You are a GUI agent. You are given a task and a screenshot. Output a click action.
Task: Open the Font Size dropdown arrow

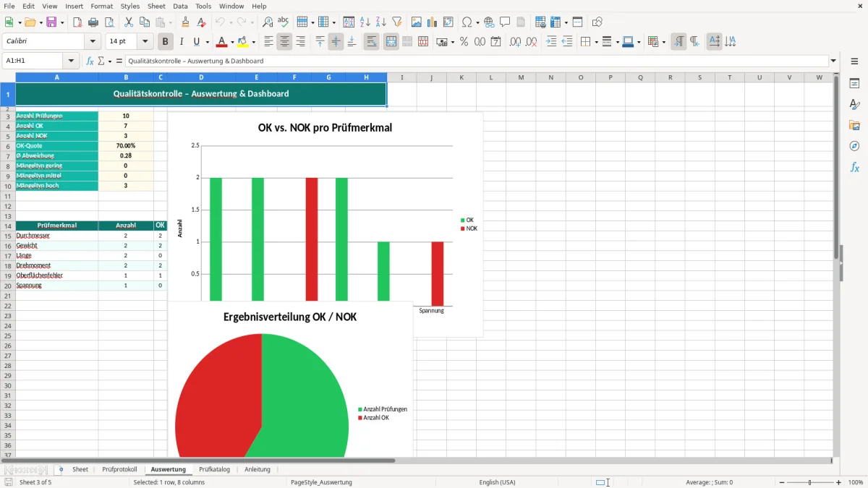coord(145,42)
